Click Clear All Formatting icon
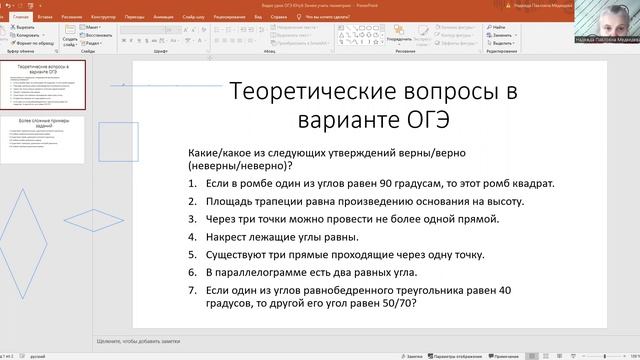This screenshot has height=360, width=640. click(204, 30)
